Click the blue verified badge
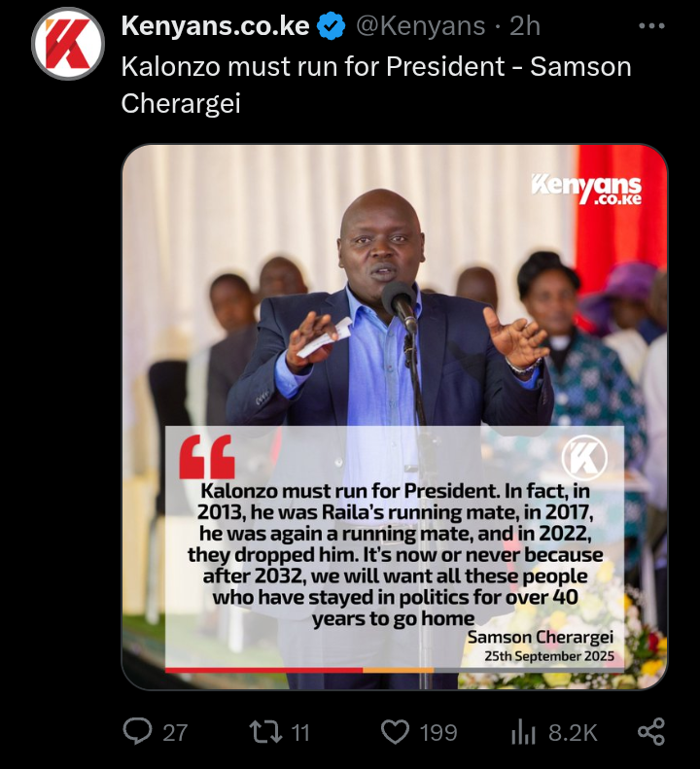The width and height of the screenshot is (700, 769). 332,26
